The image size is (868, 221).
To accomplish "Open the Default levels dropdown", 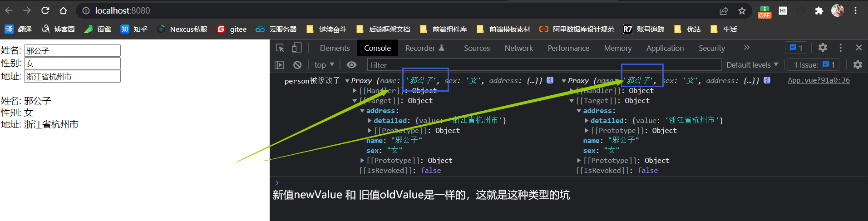I will click(752, 65).
